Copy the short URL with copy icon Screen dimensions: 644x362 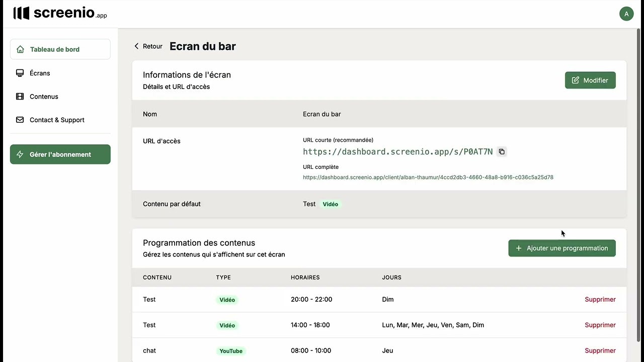pos(502,151)
